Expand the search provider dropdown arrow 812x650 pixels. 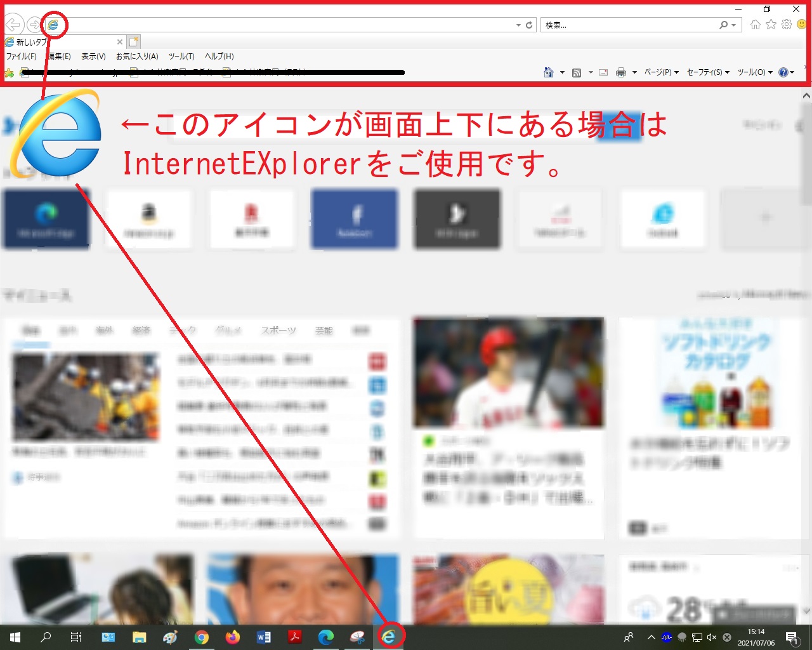734,25
